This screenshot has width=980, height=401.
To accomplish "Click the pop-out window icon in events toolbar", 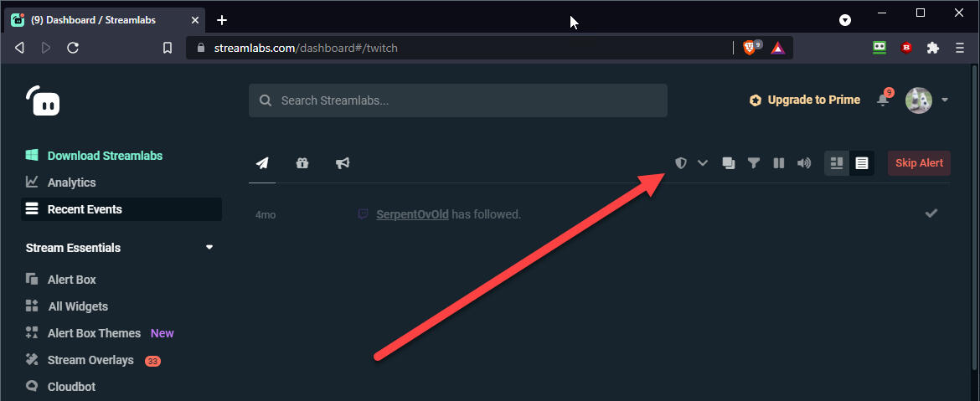I will 729,163.
